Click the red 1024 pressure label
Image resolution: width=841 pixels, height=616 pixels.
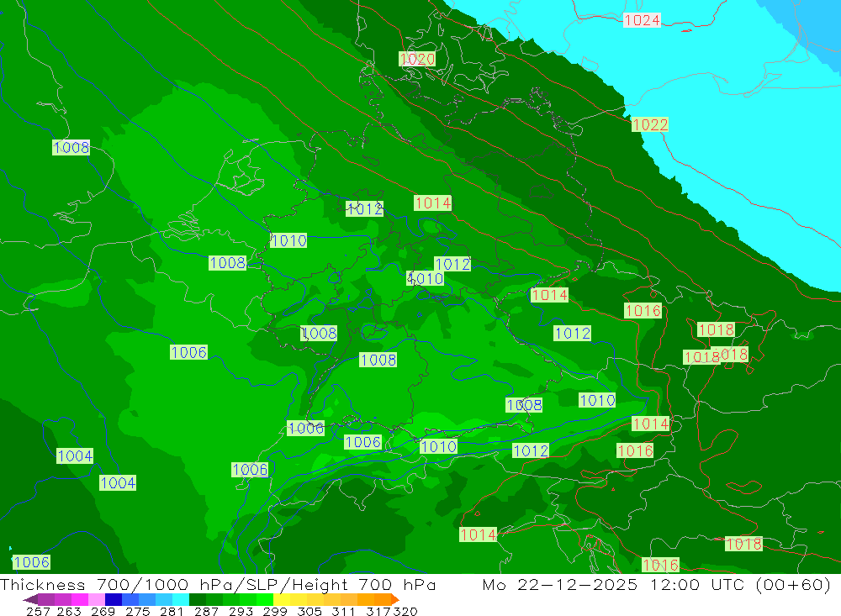point(642,20)
